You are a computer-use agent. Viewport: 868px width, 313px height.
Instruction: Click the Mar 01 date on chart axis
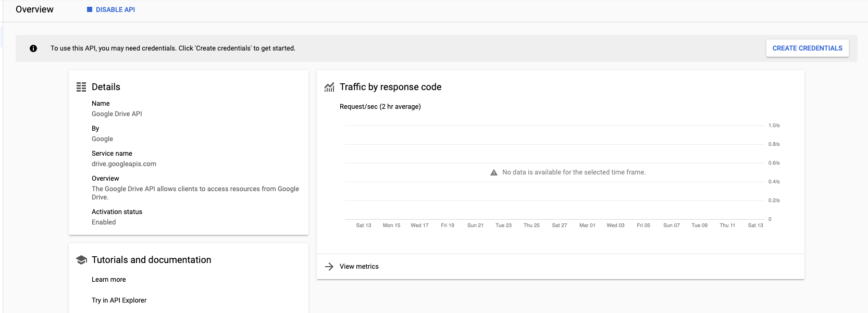587,226
